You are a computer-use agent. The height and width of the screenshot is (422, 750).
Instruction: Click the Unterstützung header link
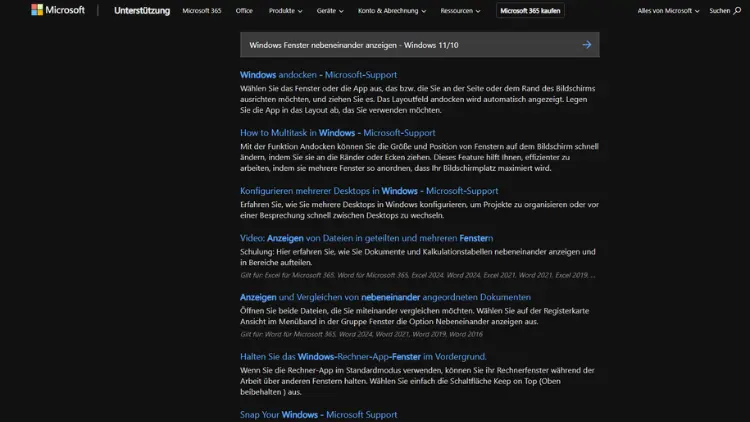pos(141,10)
